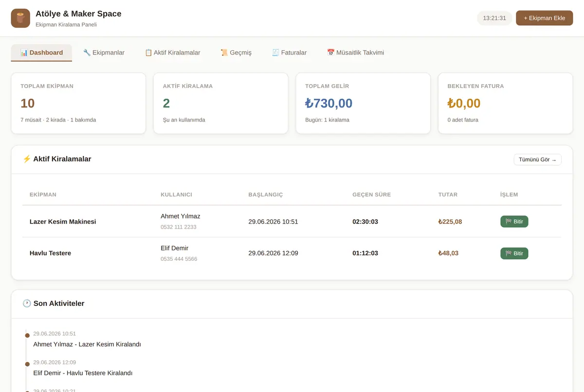Click start time 29.06.2026 10:51 in the table

pyautogui.click(x=273, y=221)
